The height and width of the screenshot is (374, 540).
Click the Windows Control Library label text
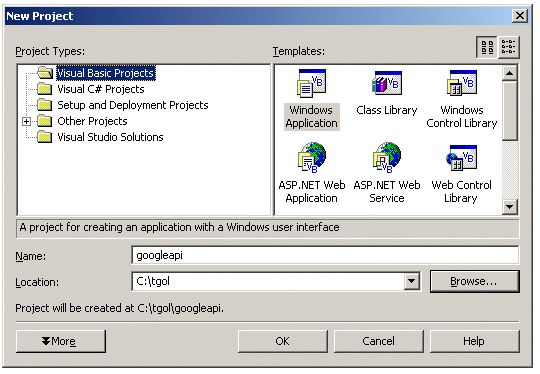[x=462, y=116]
